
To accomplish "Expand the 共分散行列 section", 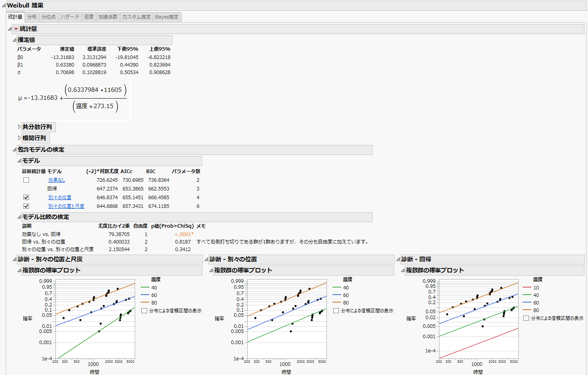I will point(19,127).
